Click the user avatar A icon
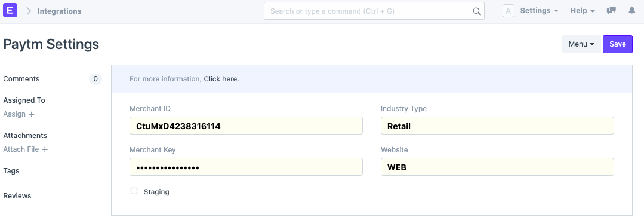The height and width of the screenshot is (217, 644). tap(509, 11)
